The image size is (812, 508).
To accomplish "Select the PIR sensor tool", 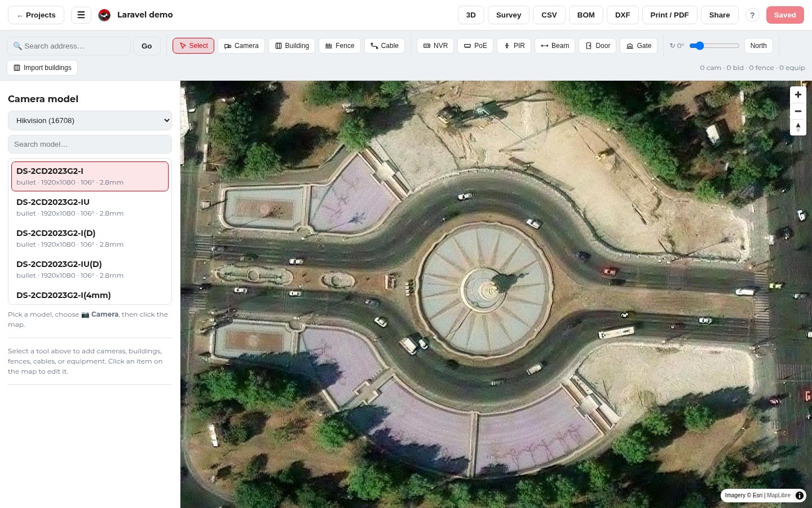I will [514, 46].
